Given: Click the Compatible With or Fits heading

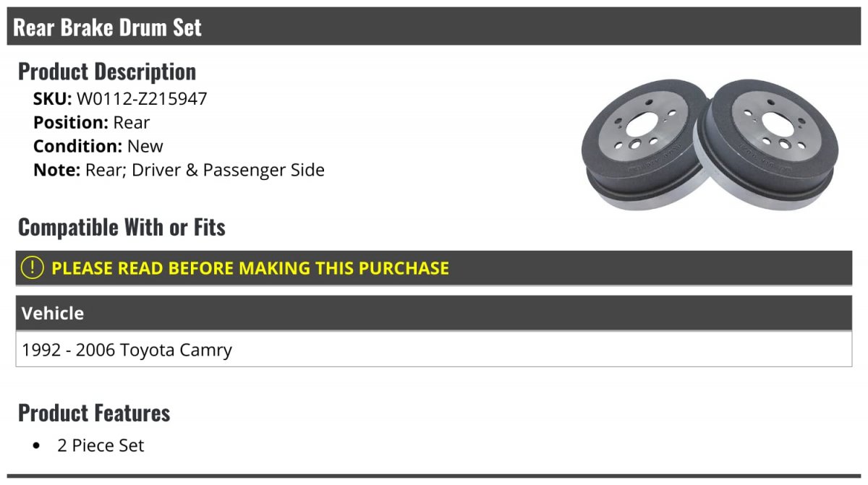Looking at the screenshot, I should point(122,227).
